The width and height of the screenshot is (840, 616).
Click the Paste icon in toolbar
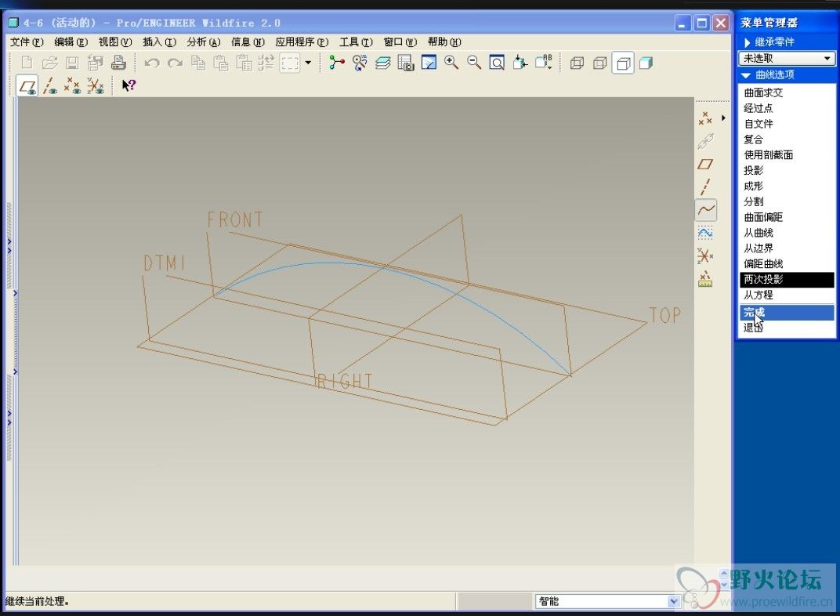tap(221, 63)
